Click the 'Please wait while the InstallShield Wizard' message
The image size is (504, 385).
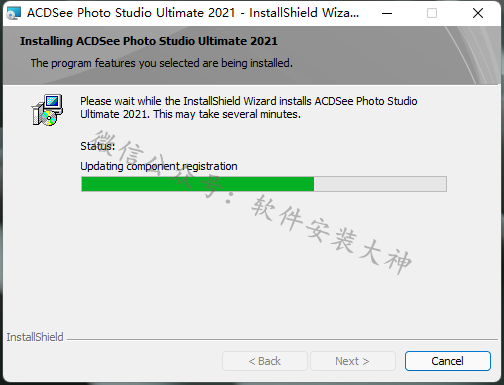[249, 108]
